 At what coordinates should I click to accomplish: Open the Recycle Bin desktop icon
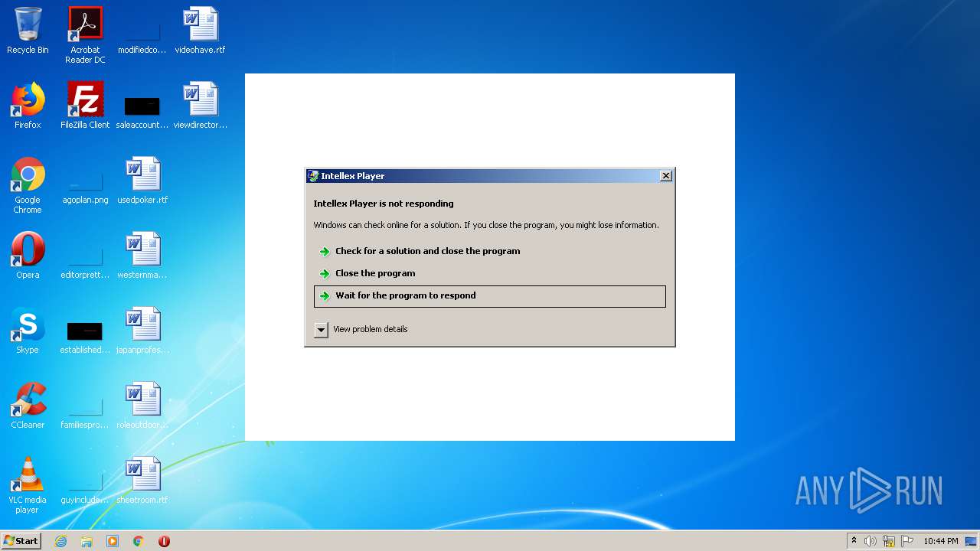click(28, 31)
